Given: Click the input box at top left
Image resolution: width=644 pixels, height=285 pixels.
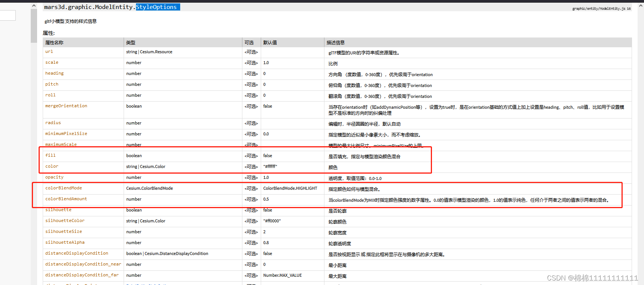Looking at the screenshot, I should pyautogui.click(x=7, y=15).
